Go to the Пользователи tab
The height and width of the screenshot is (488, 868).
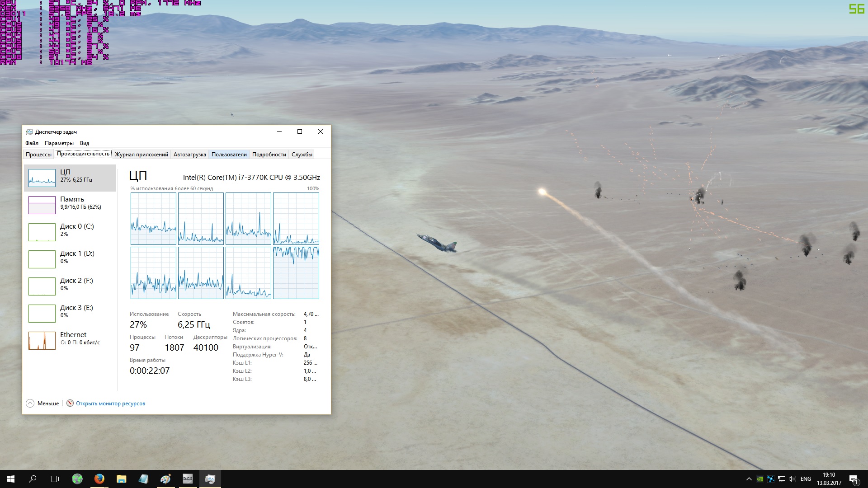point(229,155)
